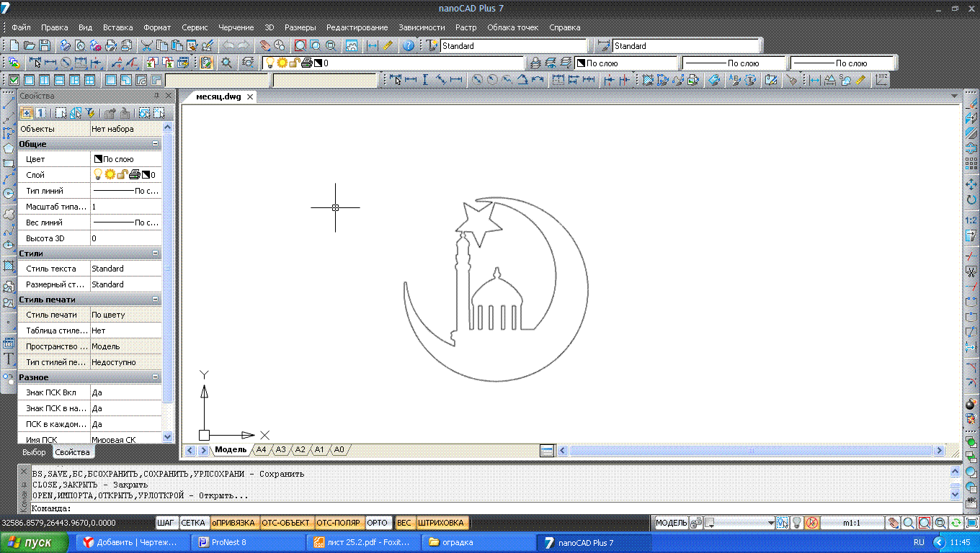This screenshot has width=980, height=553.
Task: Click the m1:1 scale in status bar
Action: pyautogui.click(x=853, y=523)
